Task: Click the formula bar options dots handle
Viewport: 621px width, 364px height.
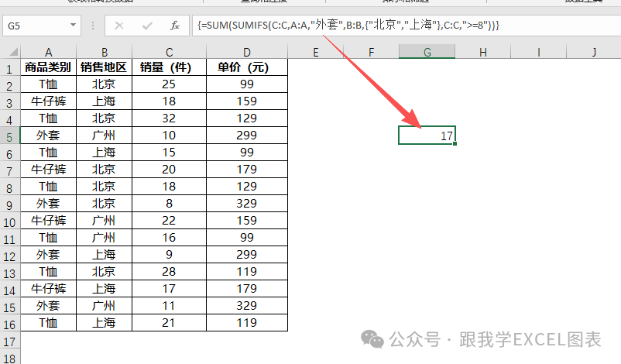Action: coord(93,26)
